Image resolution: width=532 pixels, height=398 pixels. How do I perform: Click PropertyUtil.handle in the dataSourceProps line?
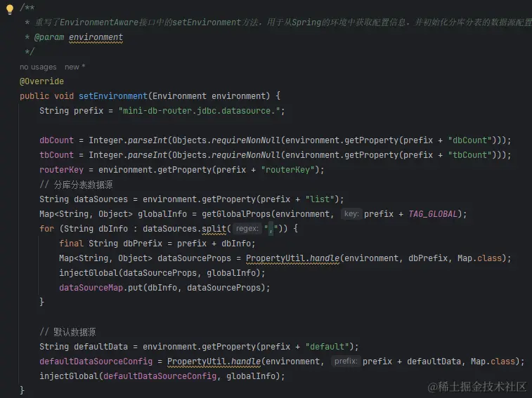[x=292, y=258]
